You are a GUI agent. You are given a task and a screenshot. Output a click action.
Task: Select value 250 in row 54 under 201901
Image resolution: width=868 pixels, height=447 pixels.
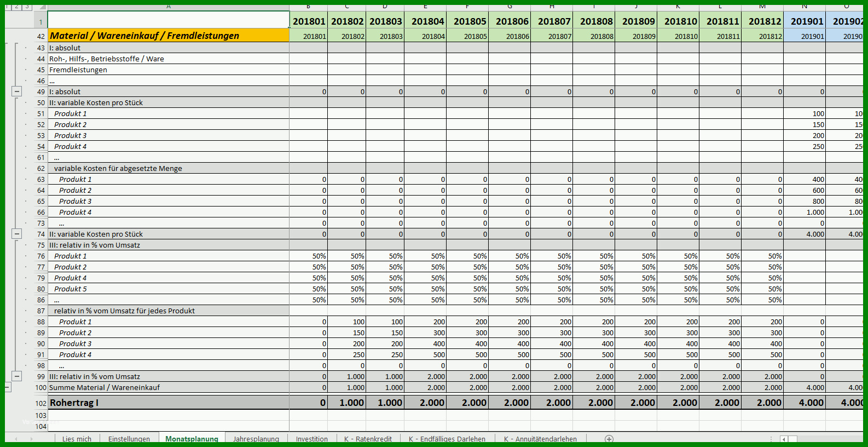point(805,146)
